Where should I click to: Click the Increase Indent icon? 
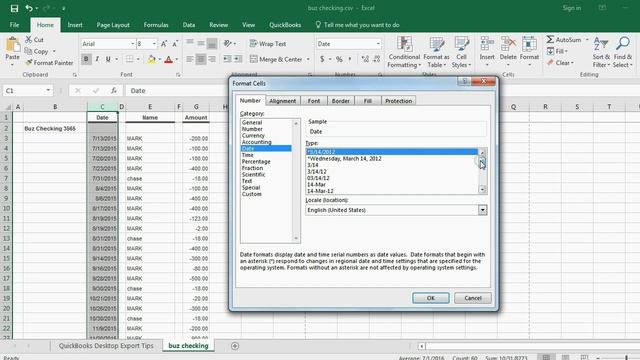[x=238, y=59]
